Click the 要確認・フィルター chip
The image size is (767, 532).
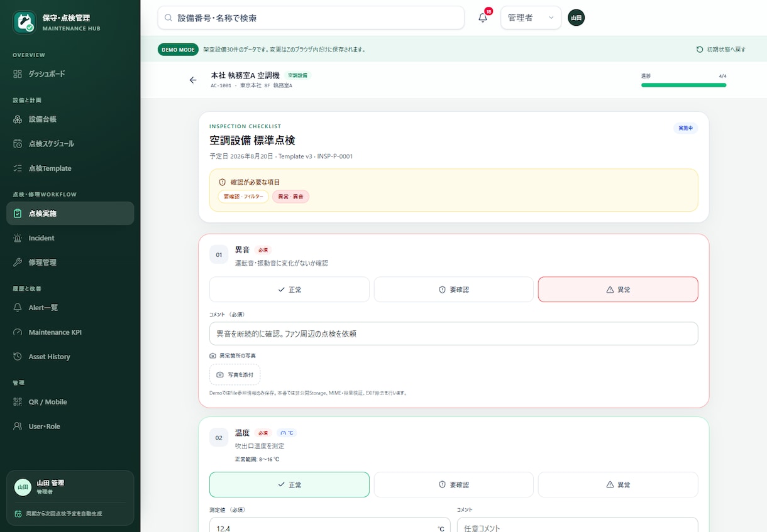click(243, 197)
